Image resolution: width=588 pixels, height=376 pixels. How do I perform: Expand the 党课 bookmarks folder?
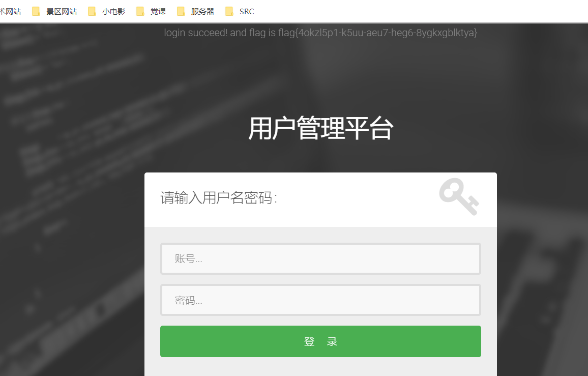[x=159, y=11]
